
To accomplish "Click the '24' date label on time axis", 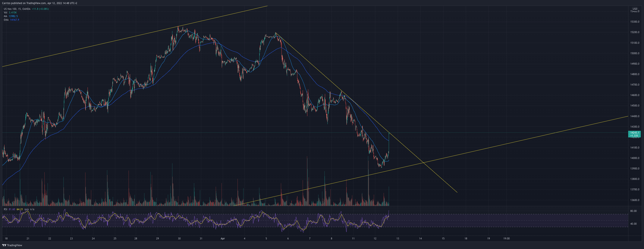I will [93, 239].
